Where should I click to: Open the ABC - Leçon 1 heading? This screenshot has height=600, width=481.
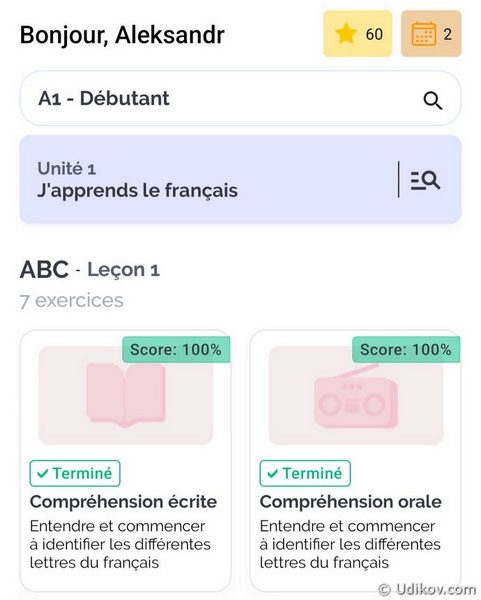tap(90, 269)
